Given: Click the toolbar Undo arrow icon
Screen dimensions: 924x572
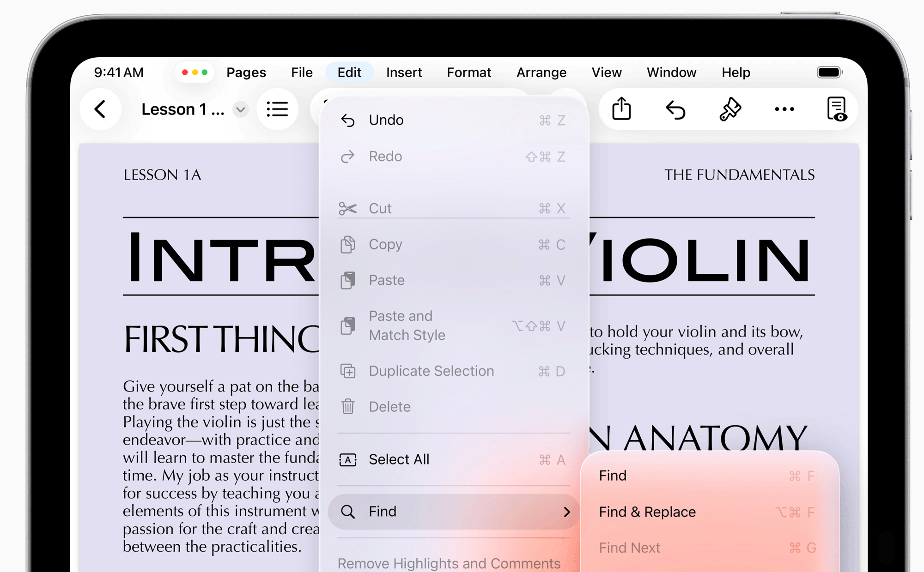Looking at the screenshot, I should 675,110.
